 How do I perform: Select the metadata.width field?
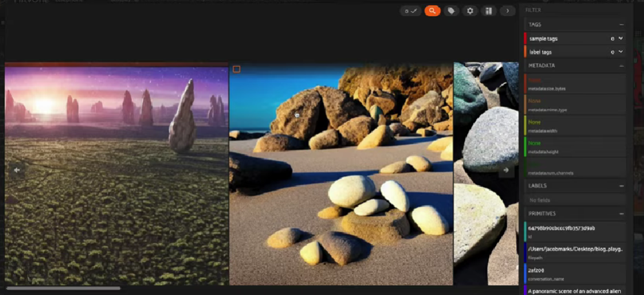[x=575, y=126]
